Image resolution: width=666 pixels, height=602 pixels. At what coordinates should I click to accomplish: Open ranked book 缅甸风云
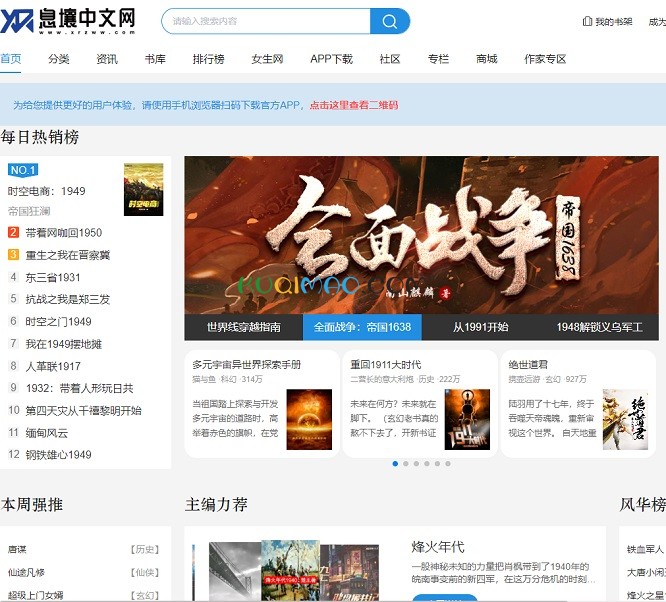click(46, 433)
